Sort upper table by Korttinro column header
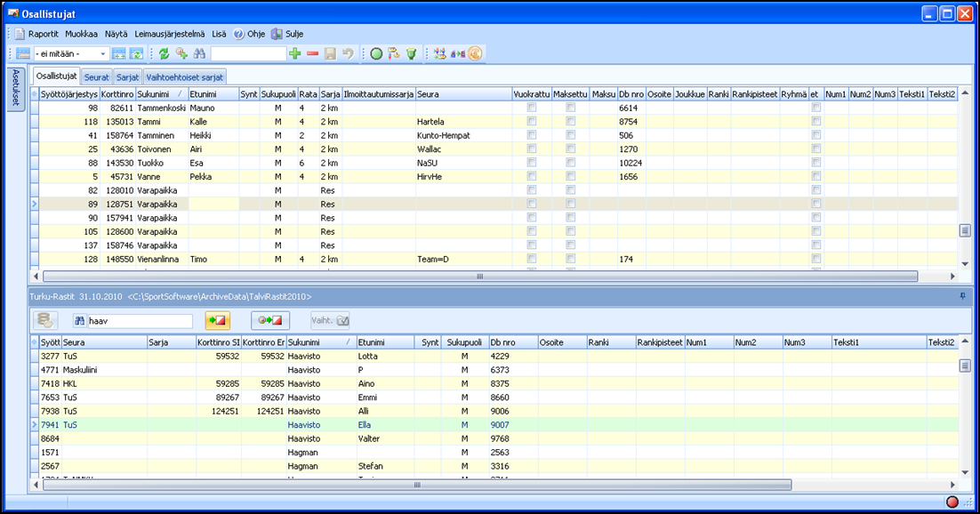The image size is (980, 514). (117, 94)
